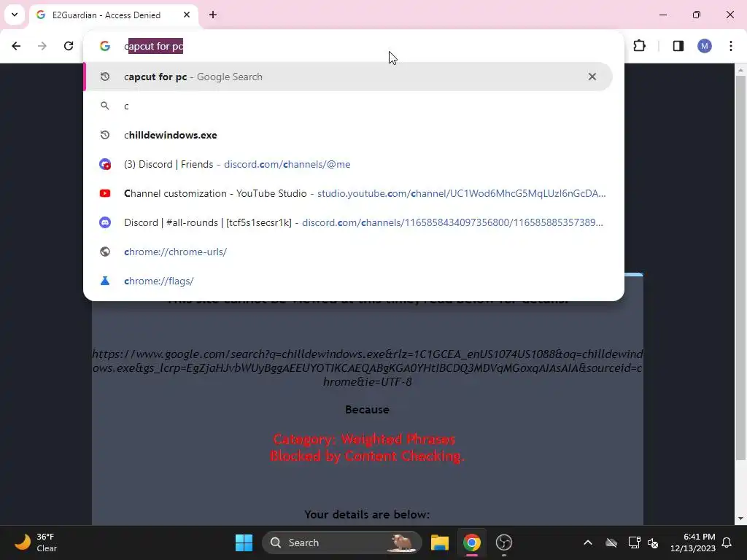
Task: Click the taskbar Search box
Action: point(342,542)
